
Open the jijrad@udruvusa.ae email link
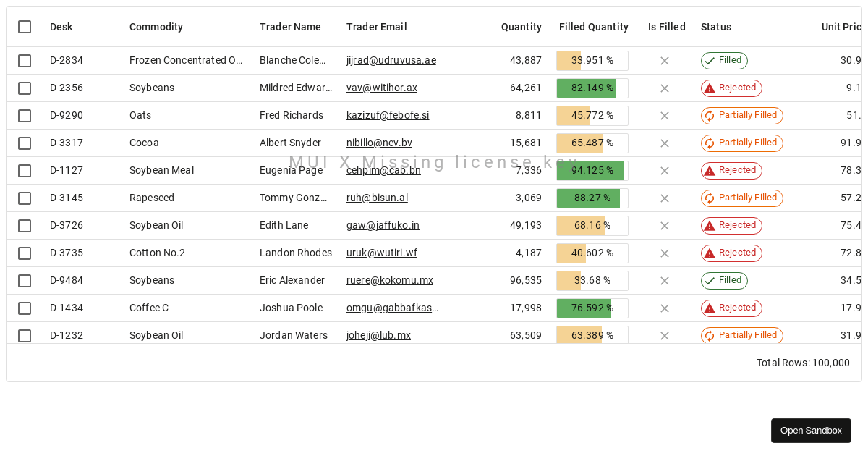coord(391,61)
